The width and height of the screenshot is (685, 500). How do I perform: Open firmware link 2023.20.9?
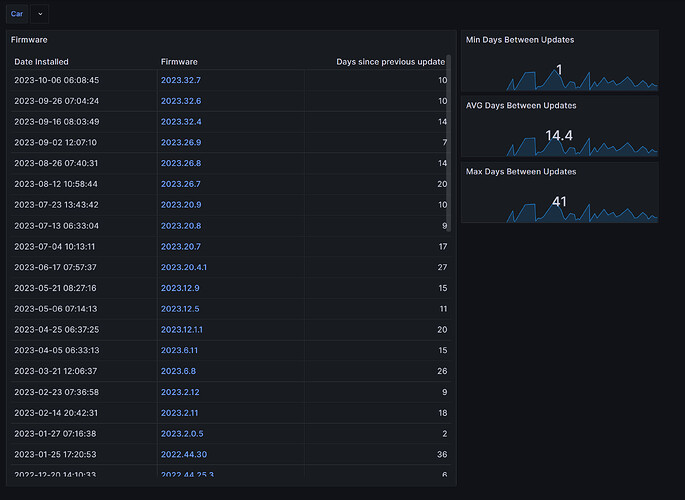tap(181, 205)
